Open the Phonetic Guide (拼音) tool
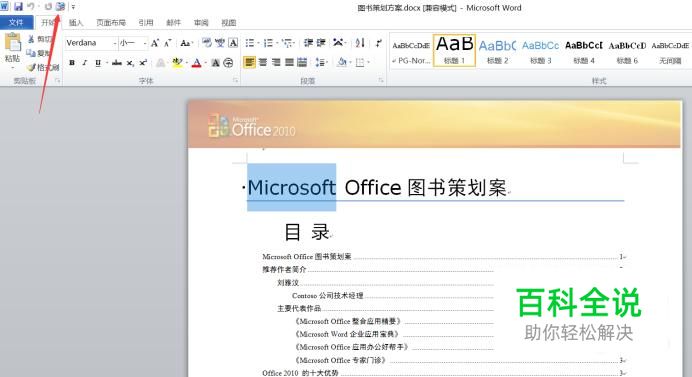The height and width of the screenshot is (377, 692). point(220,43)
